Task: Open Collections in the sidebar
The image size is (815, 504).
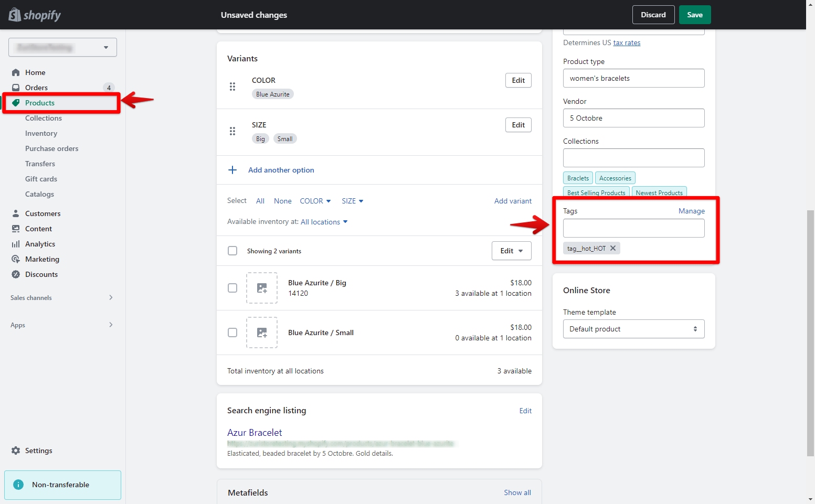Action: (44, 118)
